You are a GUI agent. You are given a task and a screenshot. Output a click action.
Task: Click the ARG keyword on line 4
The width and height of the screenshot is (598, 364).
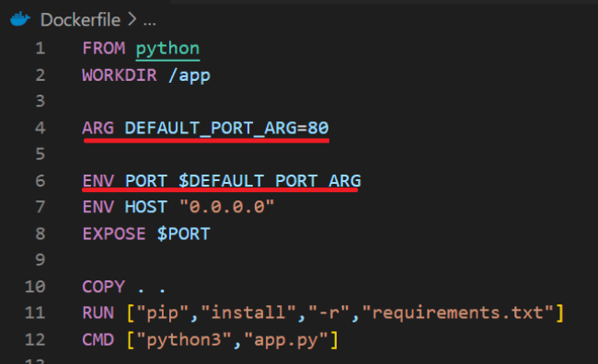tap(98, 128)
